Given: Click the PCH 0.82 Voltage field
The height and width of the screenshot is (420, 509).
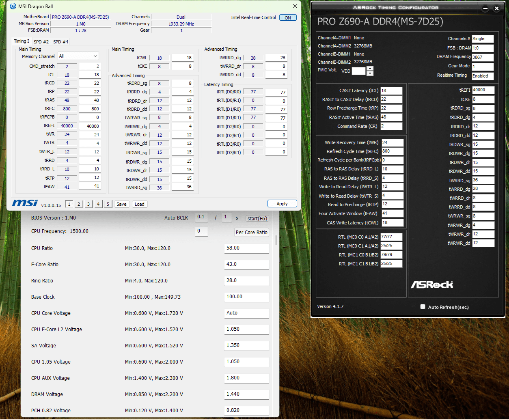Looking at the screenshot, I should pos(246,410).
